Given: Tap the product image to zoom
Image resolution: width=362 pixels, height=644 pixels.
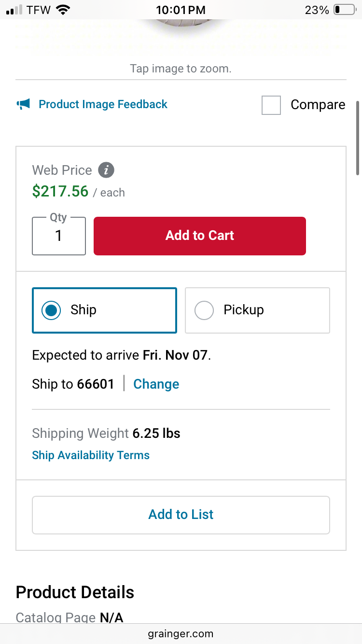Looking at the screenshot, I should point(181,24).
